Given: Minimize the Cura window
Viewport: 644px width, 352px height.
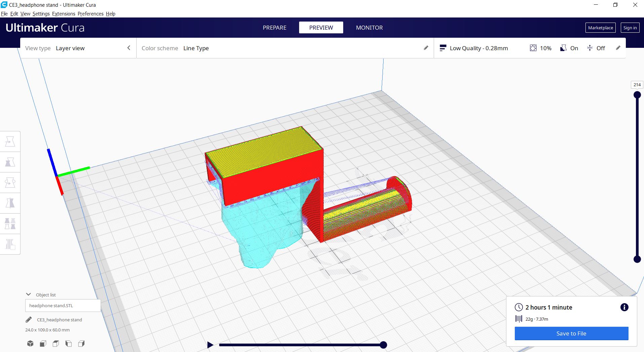Looking at the screenshot, I should pos(596,5).
